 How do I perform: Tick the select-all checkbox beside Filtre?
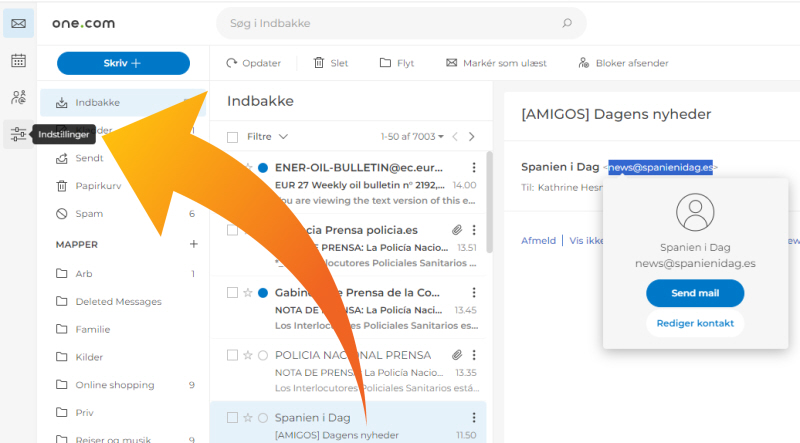233,136
